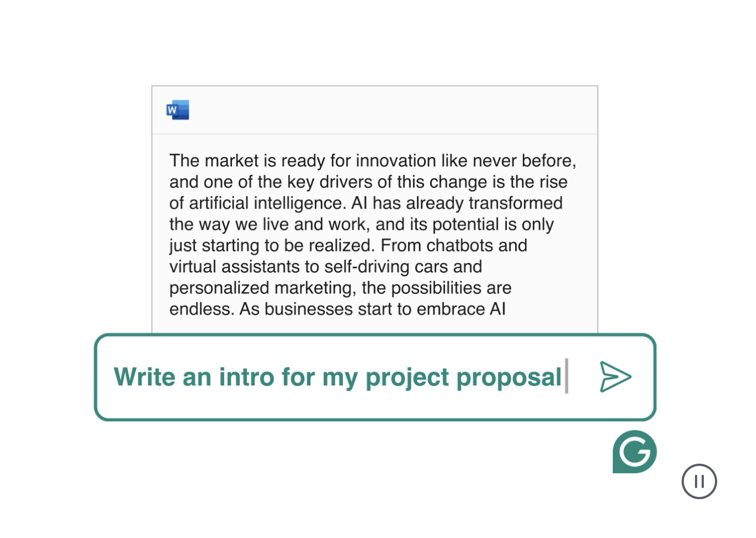The width and height of the screenshot is (756, 538).
Task: Focus the "Write an intro" prompt field
Action: tap(375, 377)
